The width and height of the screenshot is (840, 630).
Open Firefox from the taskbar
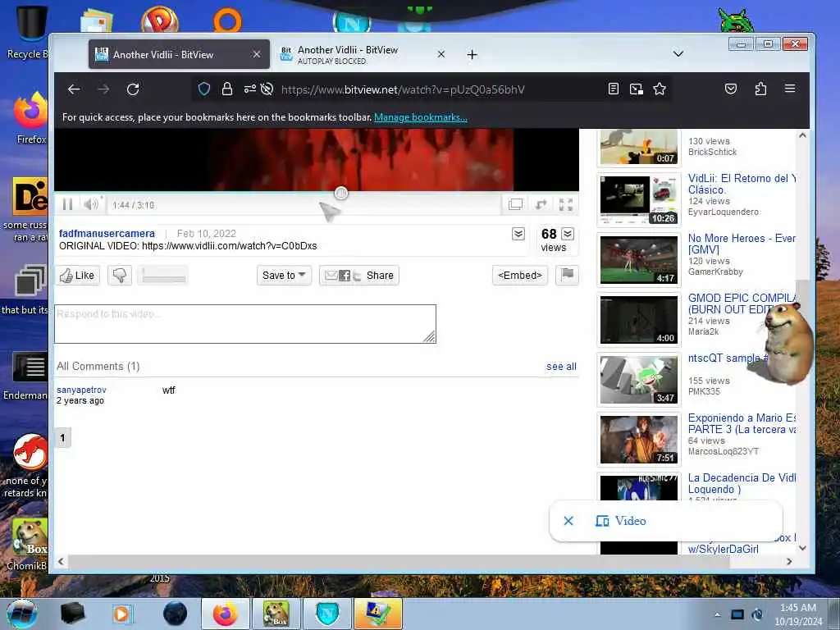point(226,614)
